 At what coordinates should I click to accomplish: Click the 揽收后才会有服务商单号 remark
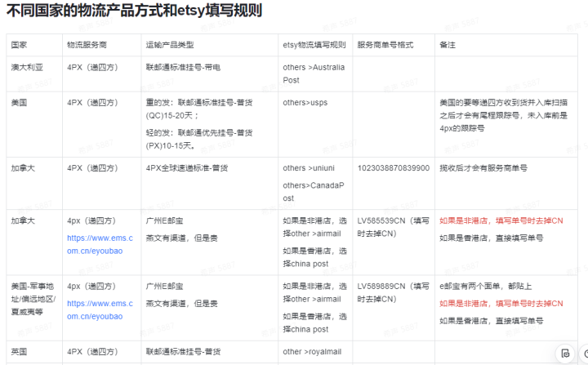click(483, 168)
